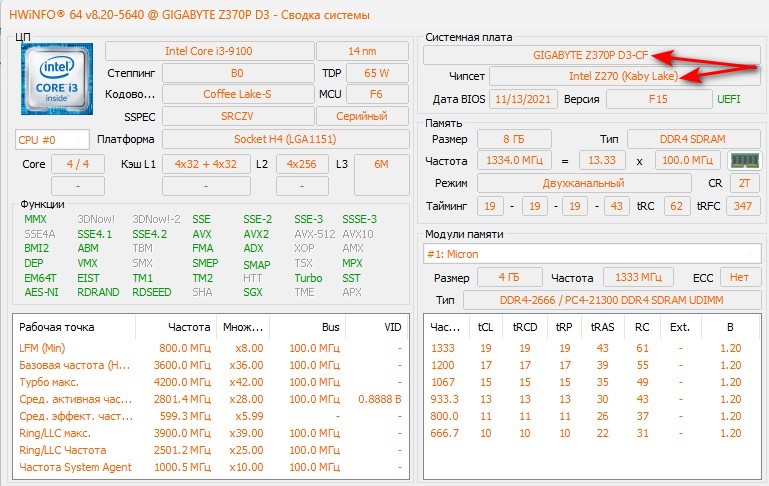Click the 14 nm process field

(x=362, y=51)
